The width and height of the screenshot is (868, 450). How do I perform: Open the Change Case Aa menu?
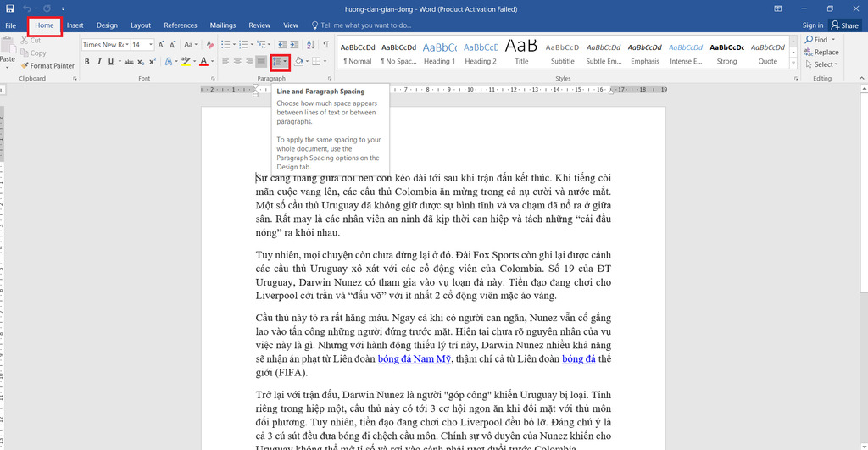(191, 45)
